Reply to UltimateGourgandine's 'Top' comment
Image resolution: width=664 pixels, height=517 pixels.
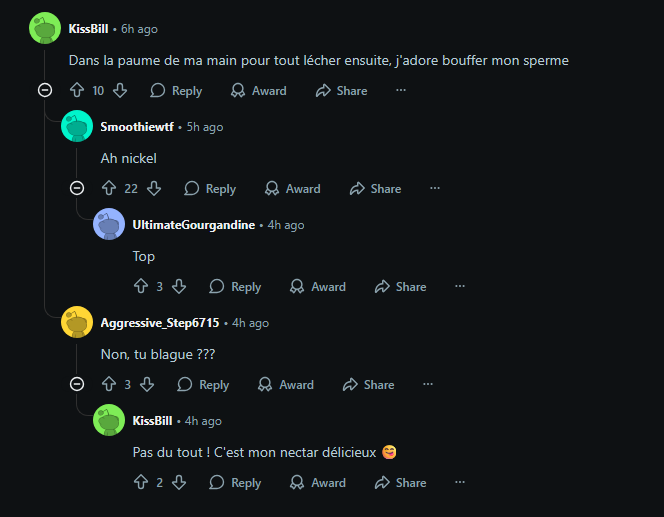tap(235, 287)
